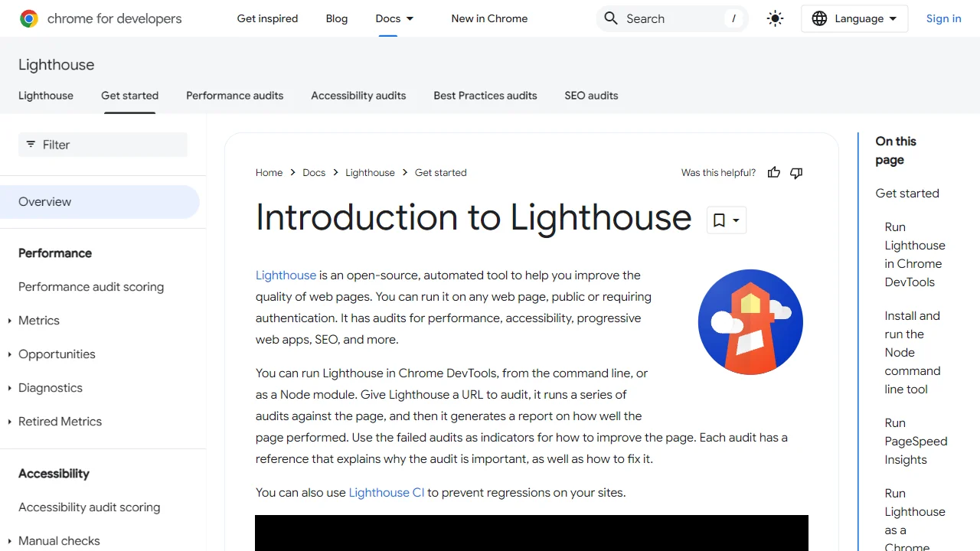Click the Chrome for Developers logo
This screenshot has width=980, height=551.
coord(100,18)
